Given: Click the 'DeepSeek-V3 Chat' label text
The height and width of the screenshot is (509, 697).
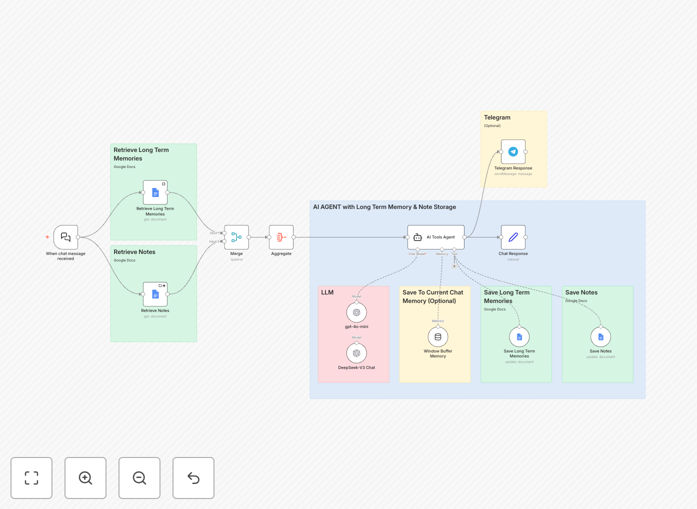Looking at the screenshot, I should click(357, 368).
